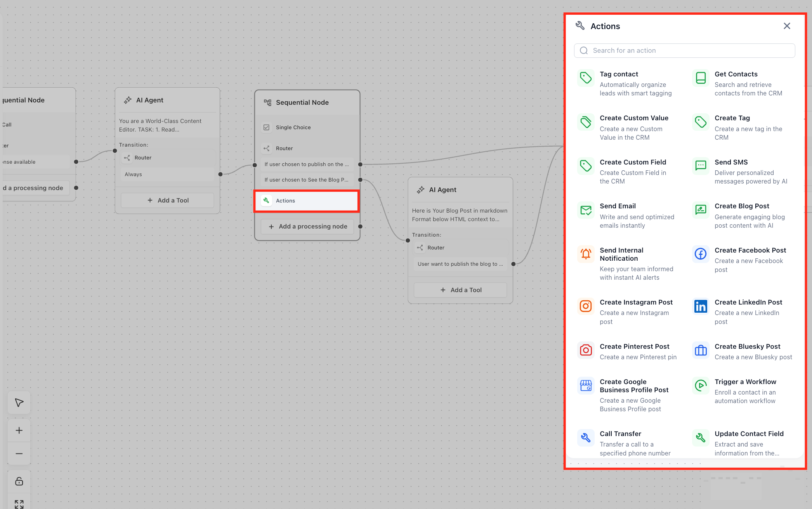Screen dimensions: 812x509
Task: Click Add a processing node in the Sequential Node
Action: (x=307, y=227)
